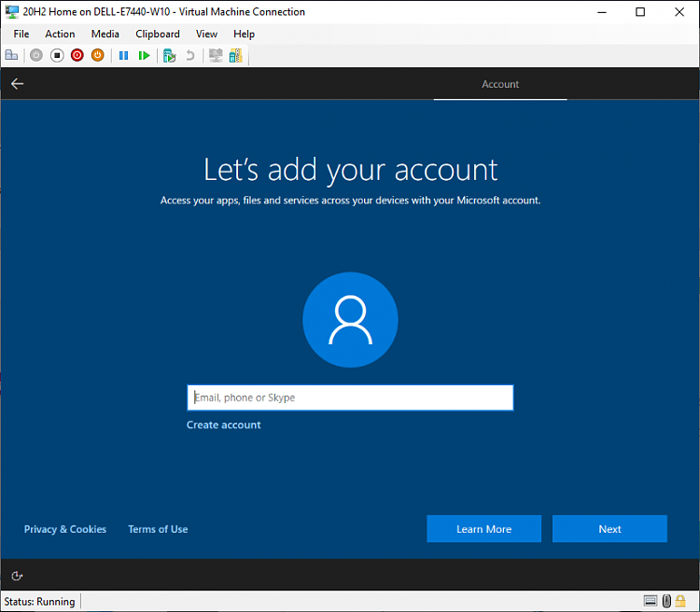
Task: Click the Start VM toolbar icon
Action: coord(36,55)
